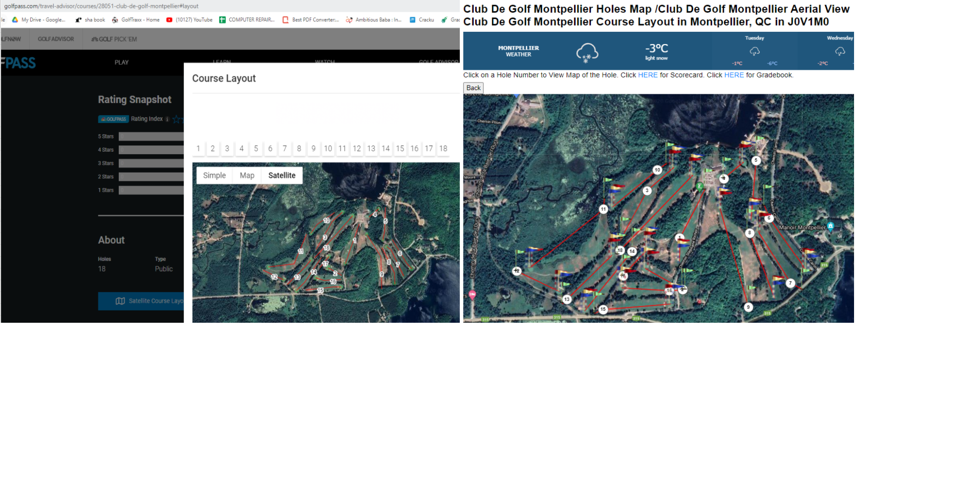The height and width of the screenshot is (479, 980).
Task: Choose hole 5 button in Course Layout number row
Action: (256, 149)
